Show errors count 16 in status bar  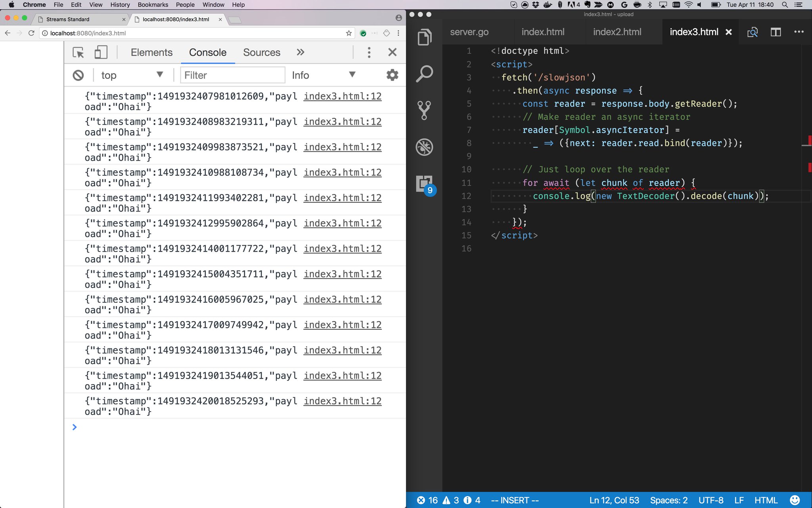pos(427,500)
